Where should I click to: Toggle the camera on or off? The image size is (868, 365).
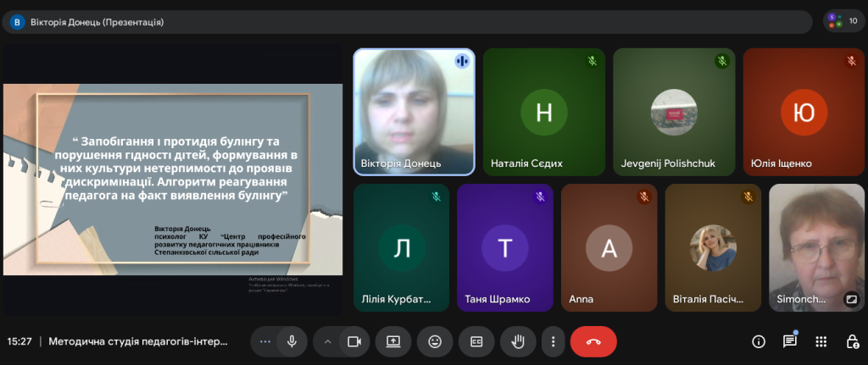tap(354, 341)
